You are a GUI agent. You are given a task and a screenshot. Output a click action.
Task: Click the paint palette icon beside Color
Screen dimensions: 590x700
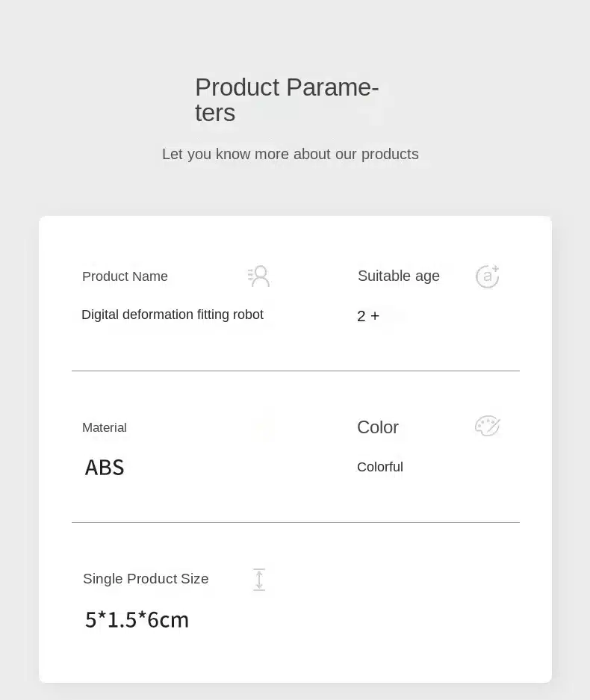488,426
